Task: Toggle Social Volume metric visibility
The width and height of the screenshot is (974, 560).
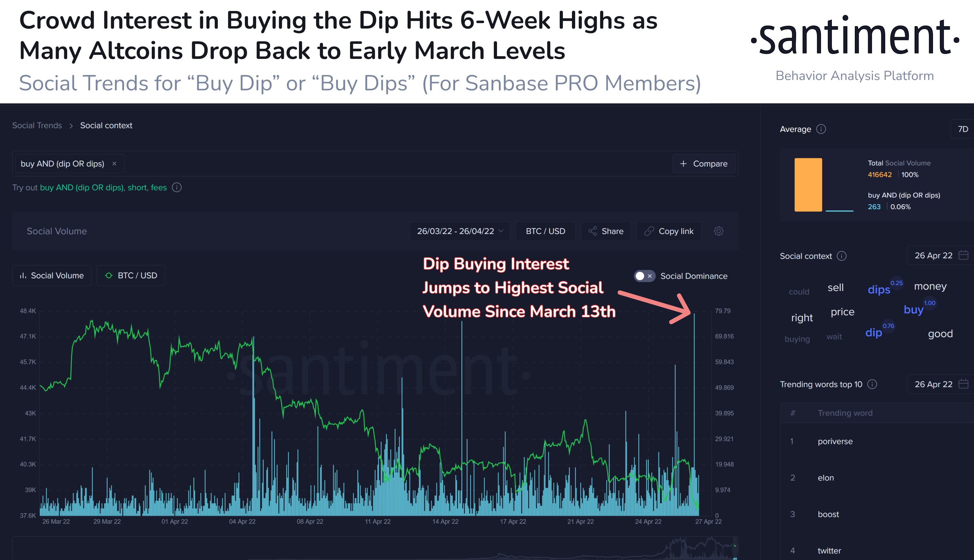Action: (52, 275)
